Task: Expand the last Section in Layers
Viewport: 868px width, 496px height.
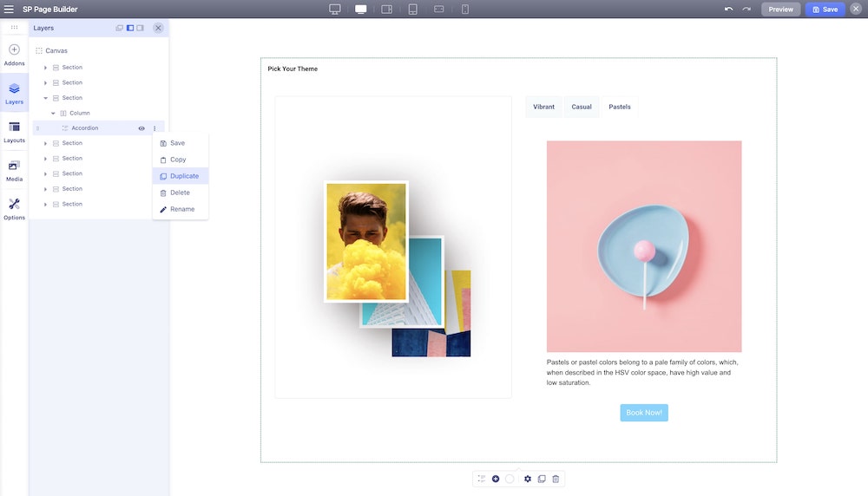Action: 45,205
